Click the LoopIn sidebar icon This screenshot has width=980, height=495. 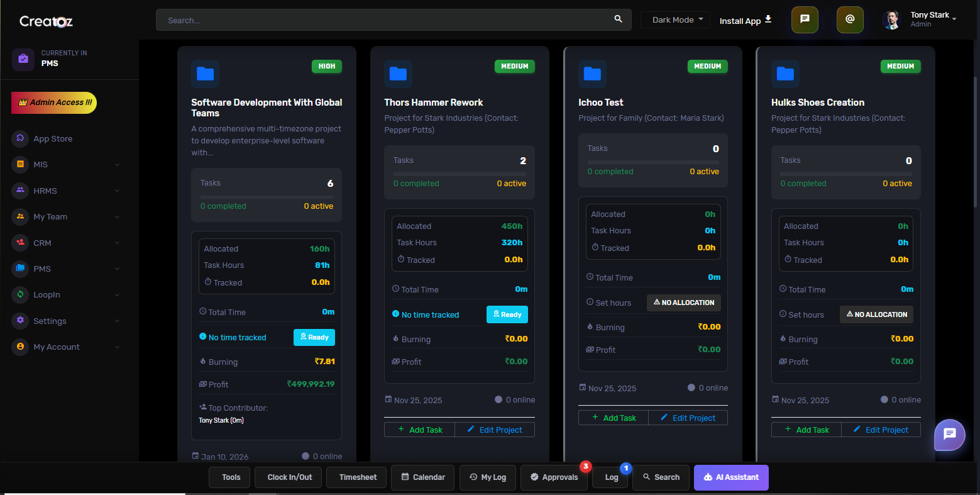20,294
